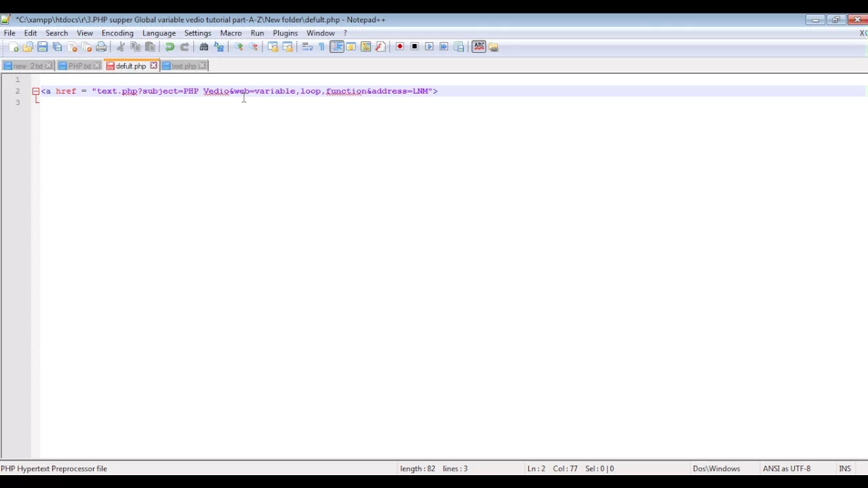Open the Macro menu
This screenshot has height=488, width=868.
point(231,33)
